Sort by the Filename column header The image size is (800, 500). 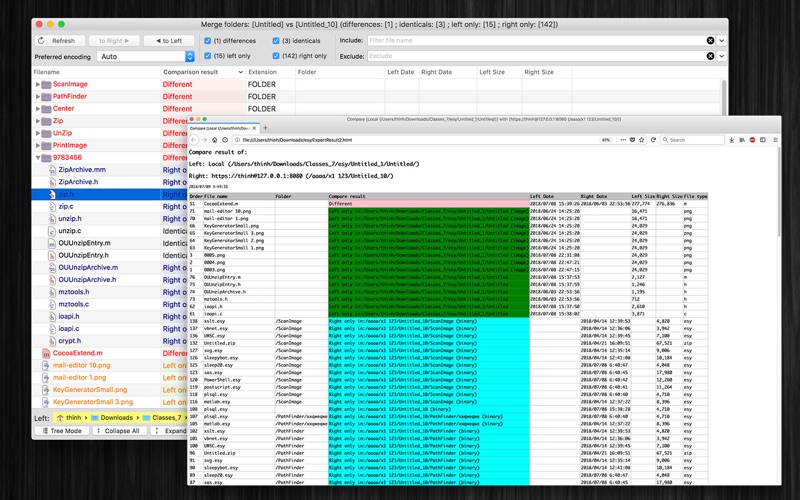(x=96, y=72)
